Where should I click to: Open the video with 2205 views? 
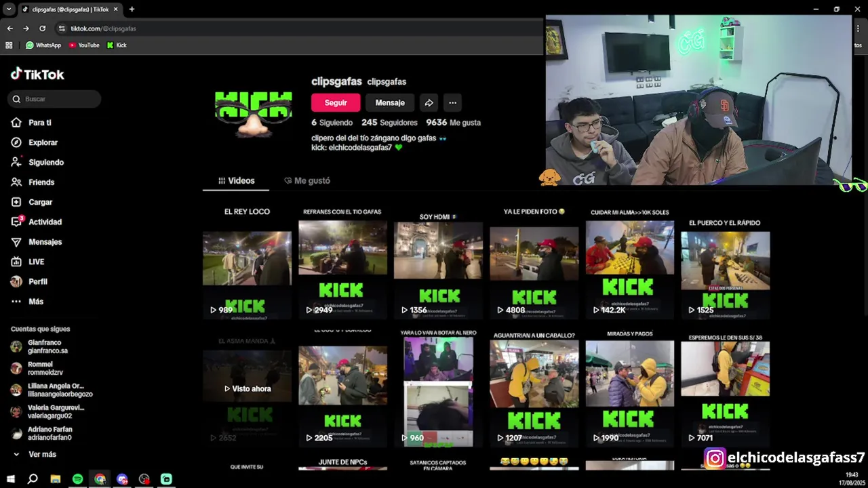pos(342,388)
